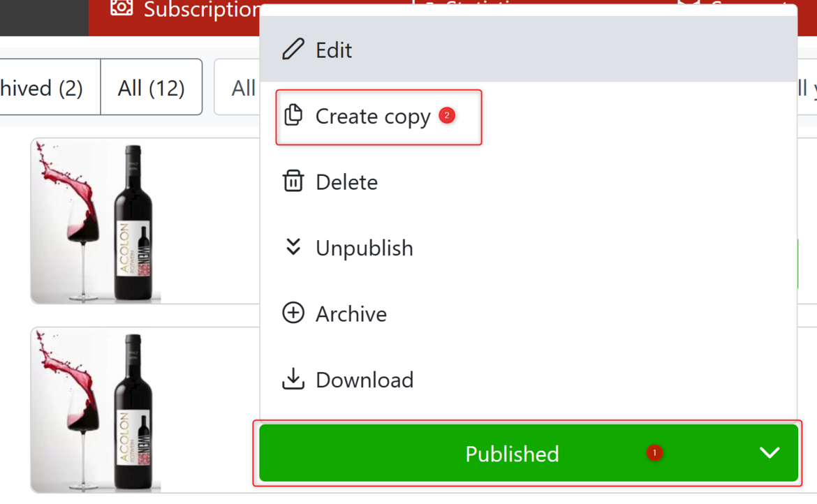Open the partially hidden All filter dropdown
817x504 pixels.
click(241, 88)
